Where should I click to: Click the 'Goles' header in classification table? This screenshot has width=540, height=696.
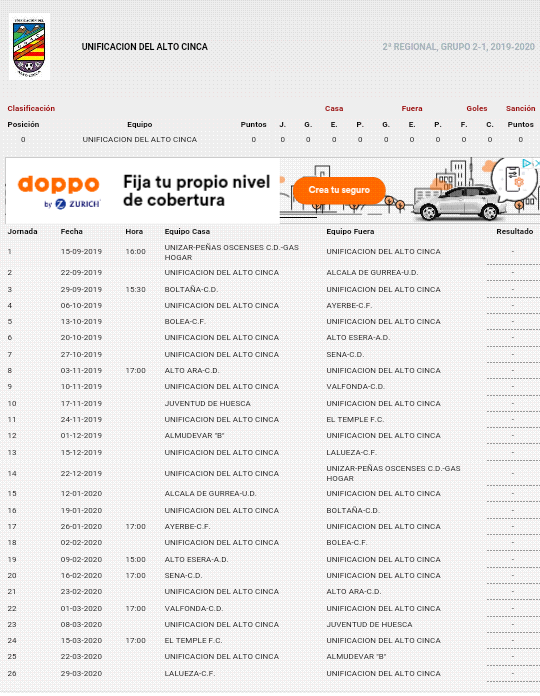click(477, 108)
